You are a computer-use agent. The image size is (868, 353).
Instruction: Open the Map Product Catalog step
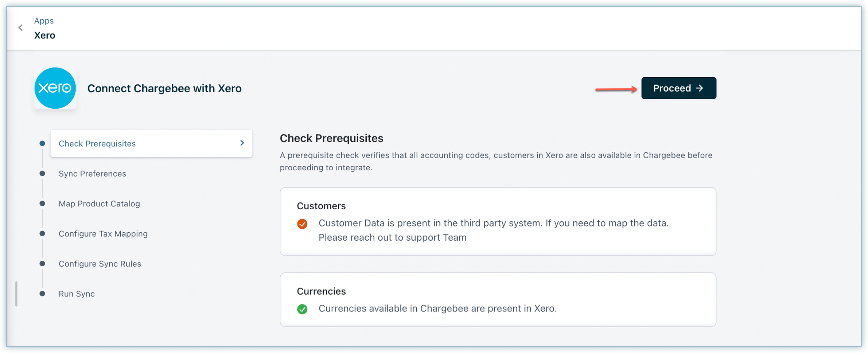pyautogui.click(x=99, y=203)
